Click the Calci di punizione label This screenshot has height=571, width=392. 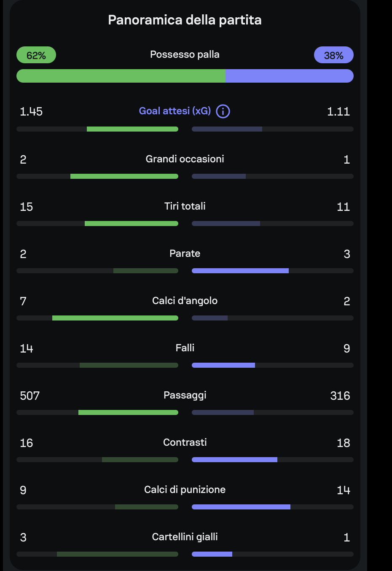[185, 490]
